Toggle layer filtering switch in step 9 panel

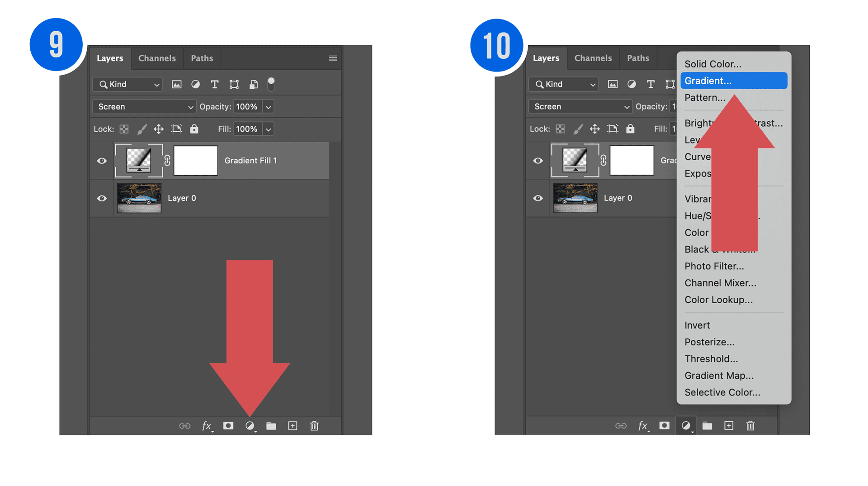click(271, 84)
